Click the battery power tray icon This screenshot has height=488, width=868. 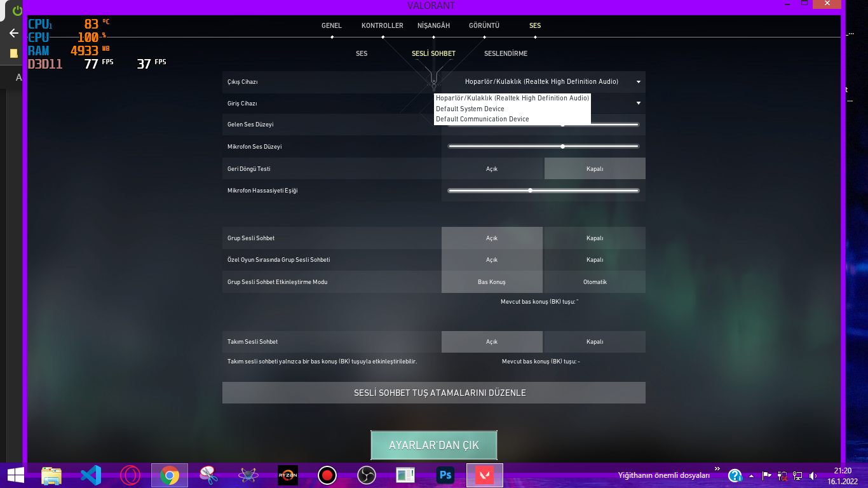pyautogui.click(x=782, y=475)
